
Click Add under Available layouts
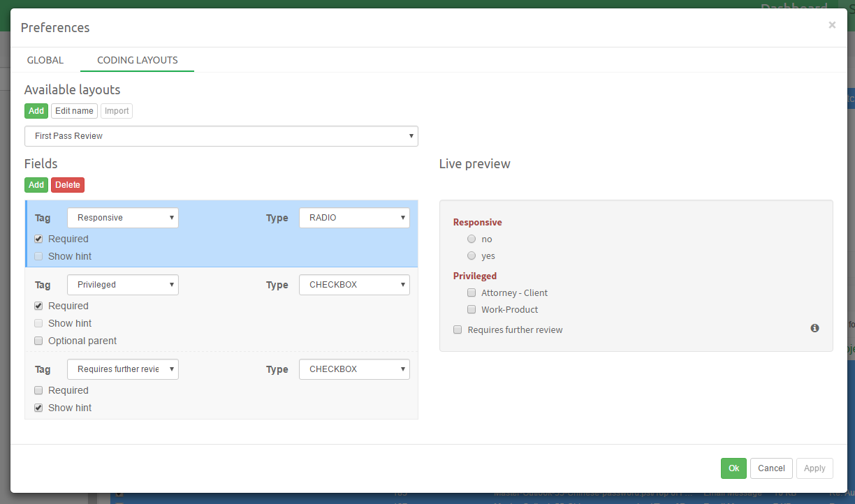pyautogui.click(x=36, y=110)
